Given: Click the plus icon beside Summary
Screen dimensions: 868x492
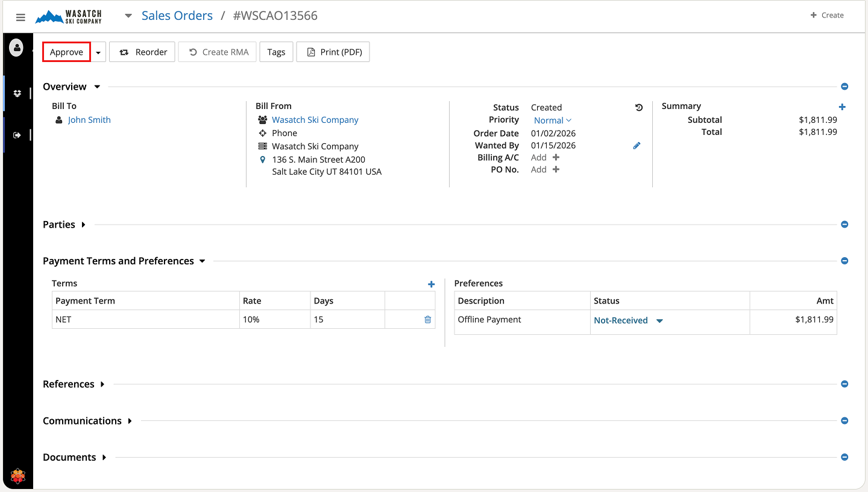Looking at the screenshot, I should pyautogui.click(x=842, y=107).
